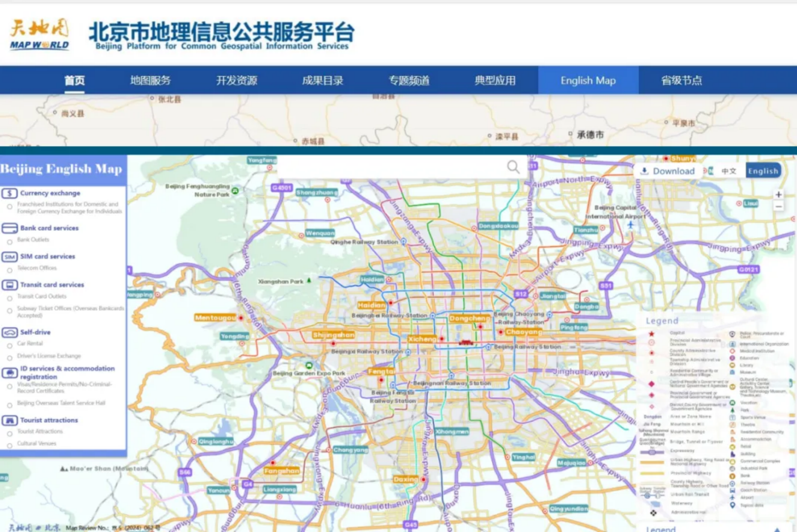Select the Currency exchange dollar icon
The image size is (797, 532).
[9, 193]
